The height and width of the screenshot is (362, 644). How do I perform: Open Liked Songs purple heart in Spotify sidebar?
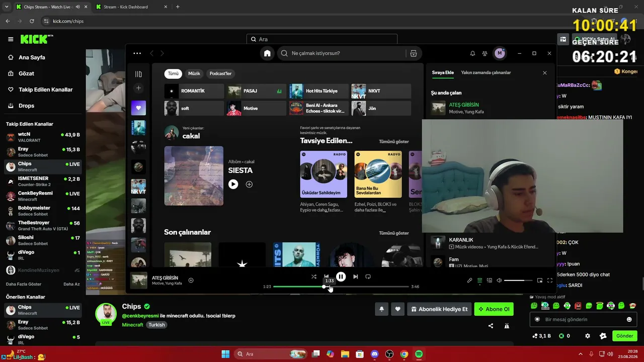pos(138,108)
